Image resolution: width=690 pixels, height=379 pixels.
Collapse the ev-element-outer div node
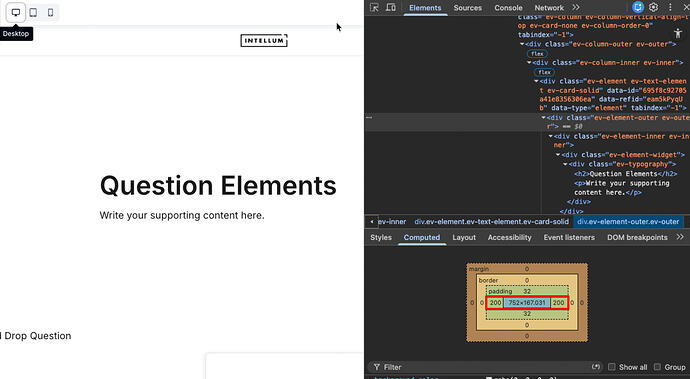[x=543, y=118]
